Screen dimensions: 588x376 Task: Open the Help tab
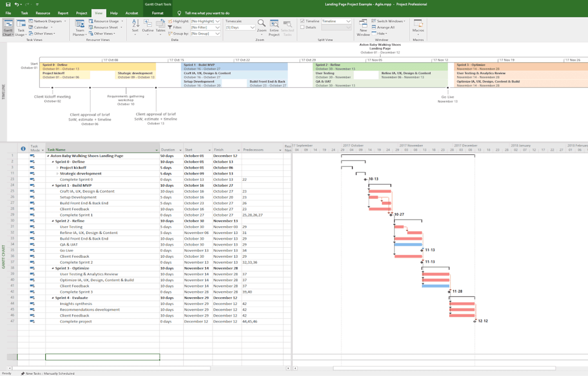(x=114, y=13)
